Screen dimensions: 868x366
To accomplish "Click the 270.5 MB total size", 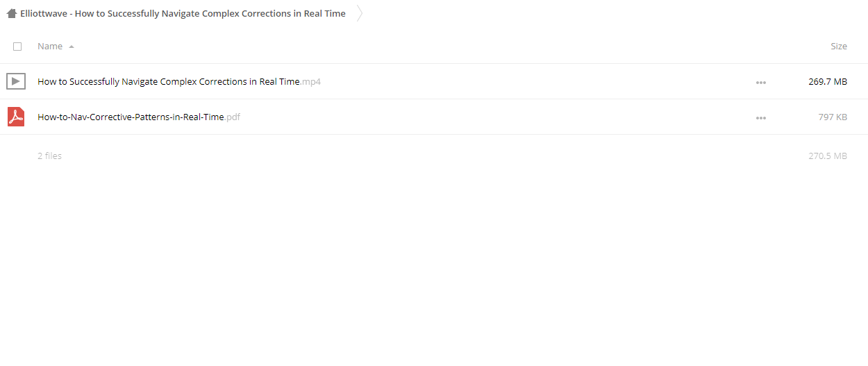I will click(x=828, y=156).
